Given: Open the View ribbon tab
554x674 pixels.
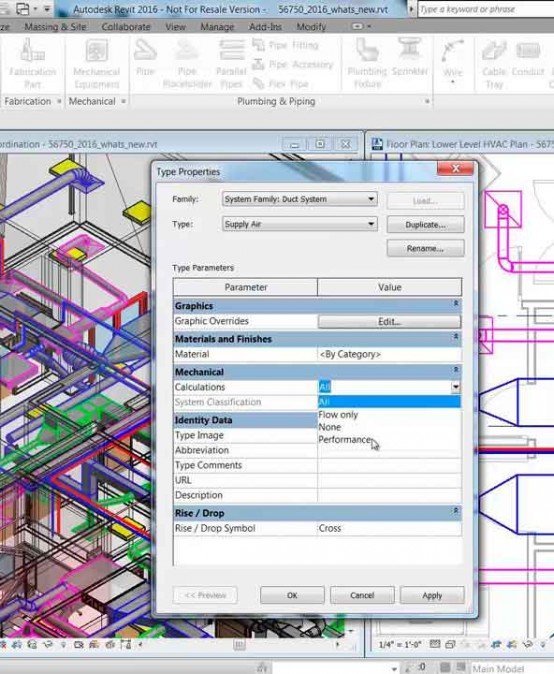Looking at the screenshot, I should (x=175, y=27).
